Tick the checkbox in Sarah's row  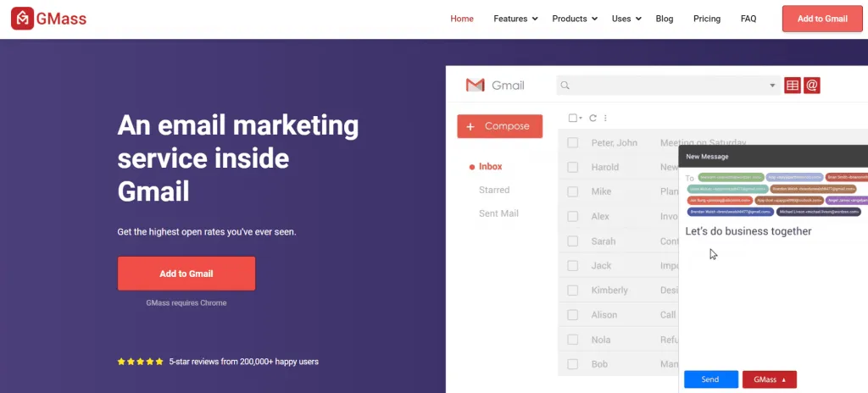click(572, 241)
